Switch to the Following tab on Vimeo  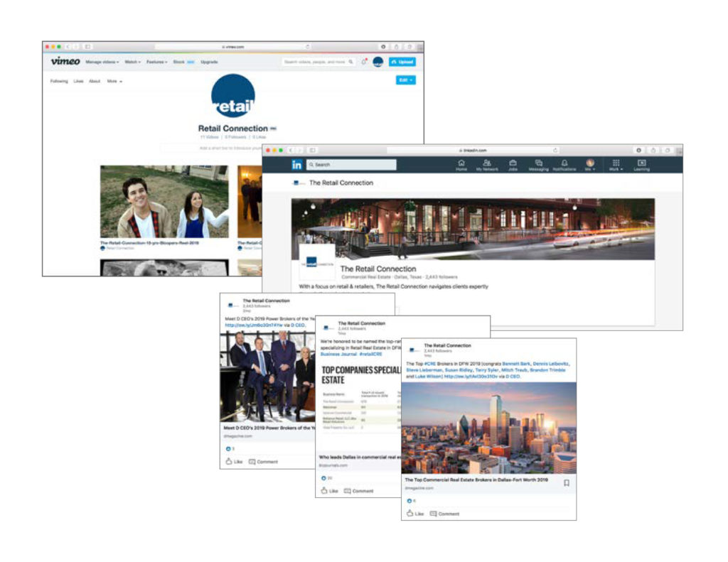click(59, 81)
